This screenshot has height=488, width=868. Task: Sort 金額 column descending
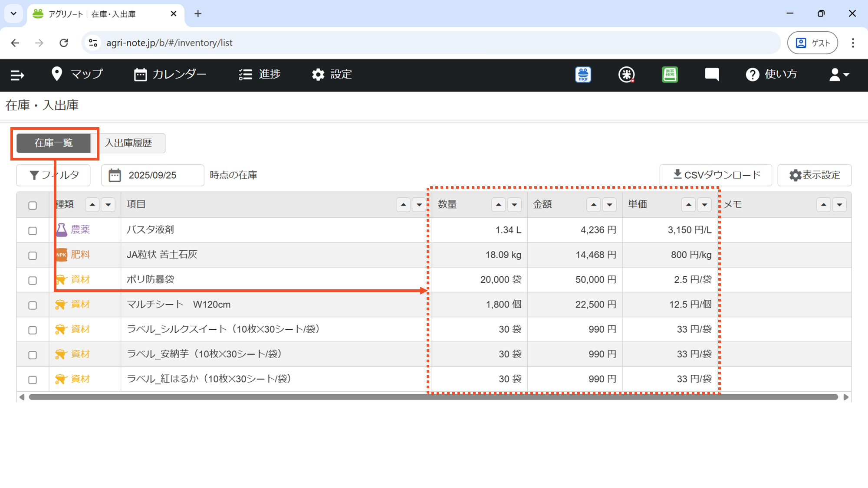[x=610, y=205]
